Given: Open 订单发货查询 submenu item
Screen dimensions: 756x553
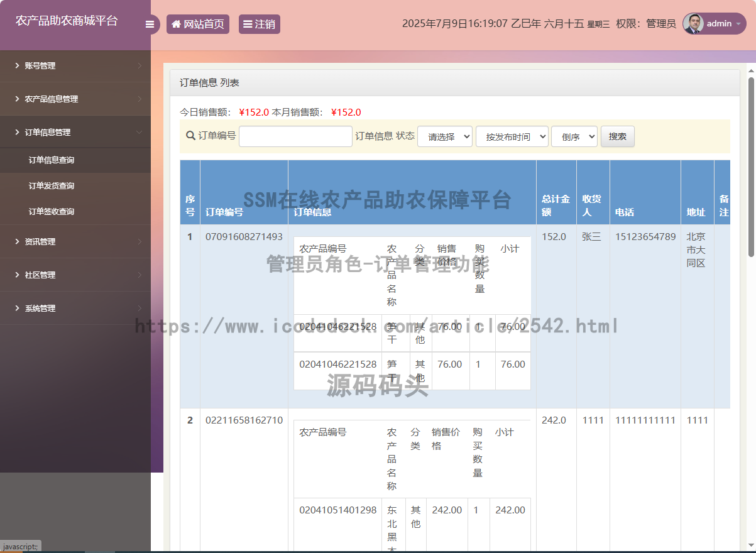Looking at the screenshot, I should coord(75,186).
